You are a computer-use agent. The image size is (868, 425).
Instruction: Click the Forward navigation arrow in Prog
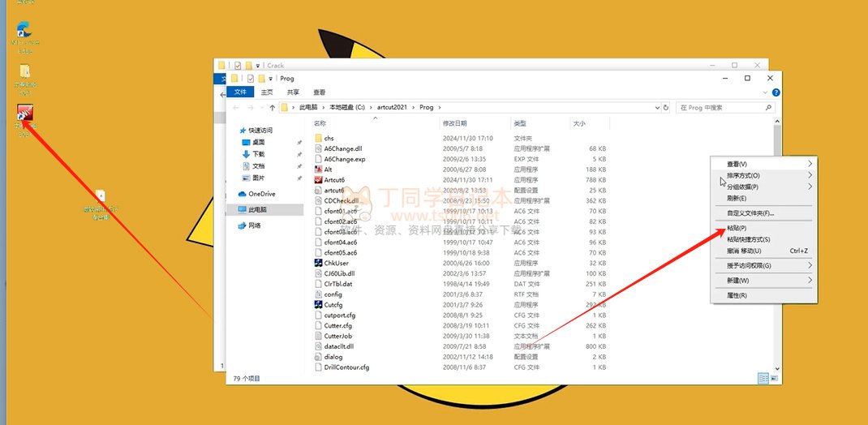[x=250, y=107]
